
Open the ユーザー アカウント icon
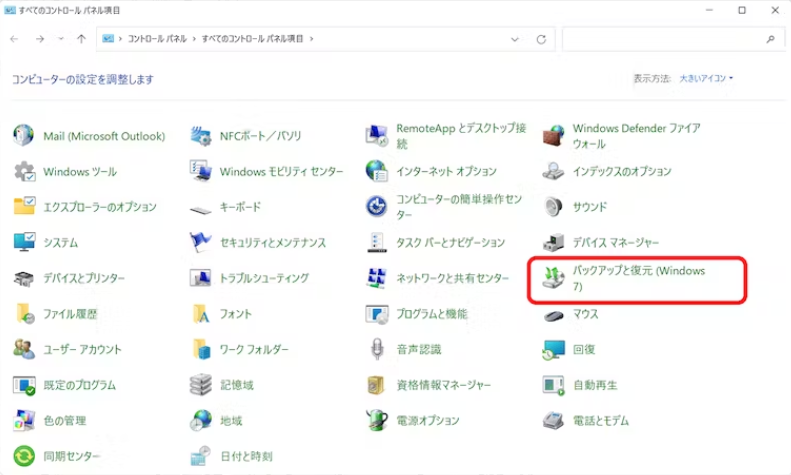click(x=24, y=349)
